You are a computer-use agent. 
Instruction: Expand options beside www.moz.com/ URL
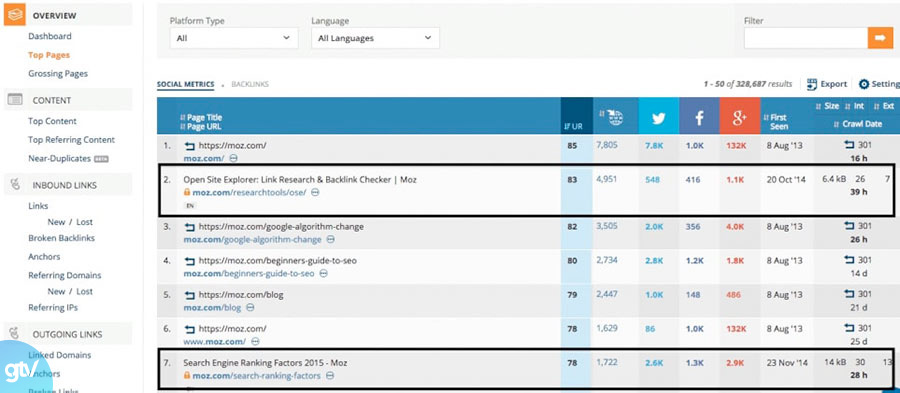[x=255, y=341]
